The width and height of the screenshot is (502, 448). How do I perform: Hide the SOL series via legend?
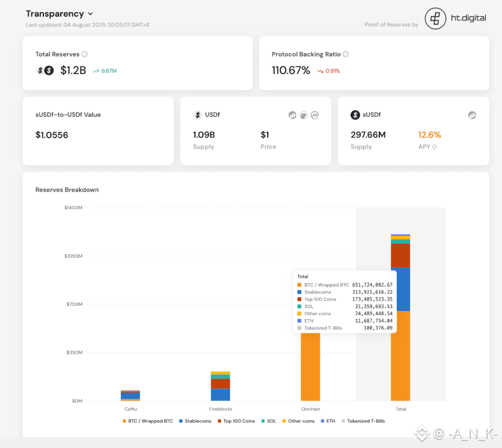point(268,421)
